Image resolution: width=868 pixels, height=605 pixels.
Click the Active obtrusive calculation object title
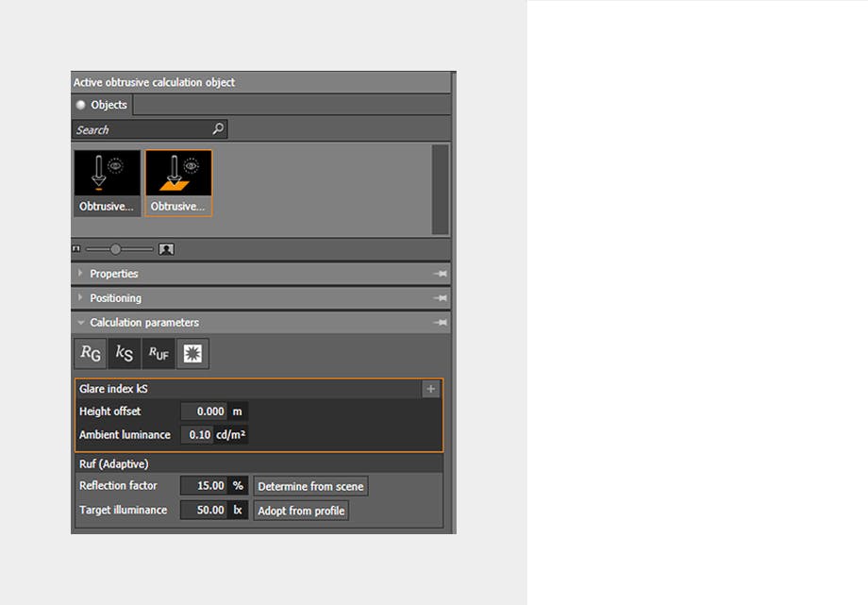click(154, 82)
